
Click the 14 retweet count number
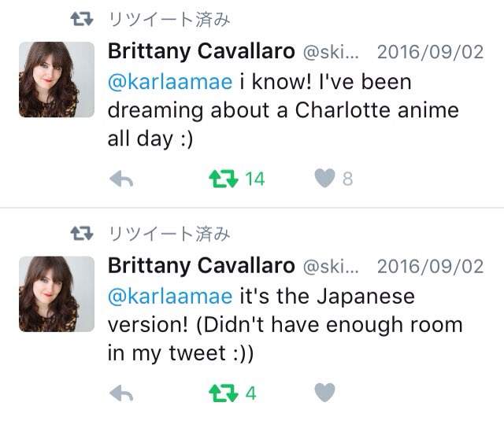[255, 179]
